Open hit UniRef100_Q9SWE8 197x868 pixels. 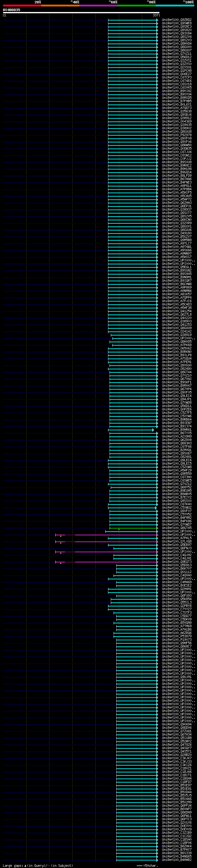pyautogui.click(x=176, y=23)
